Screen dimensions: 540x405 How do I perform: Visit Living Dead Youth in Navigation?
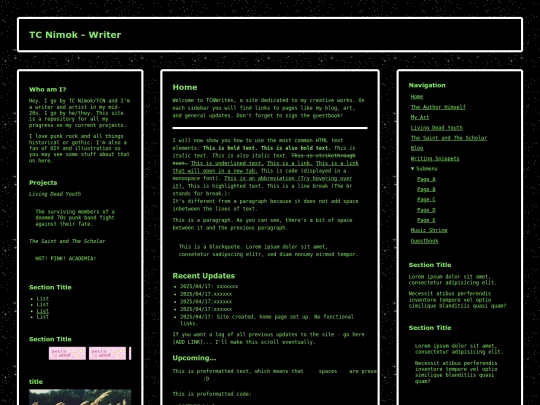tap(437, 128)
